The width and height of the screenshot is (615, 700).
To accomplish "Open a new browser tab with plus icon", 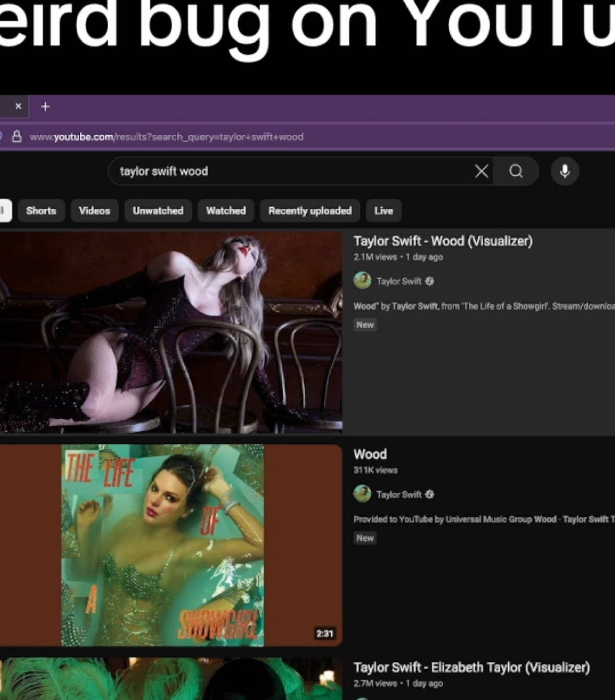I will (x=45, y=106).
